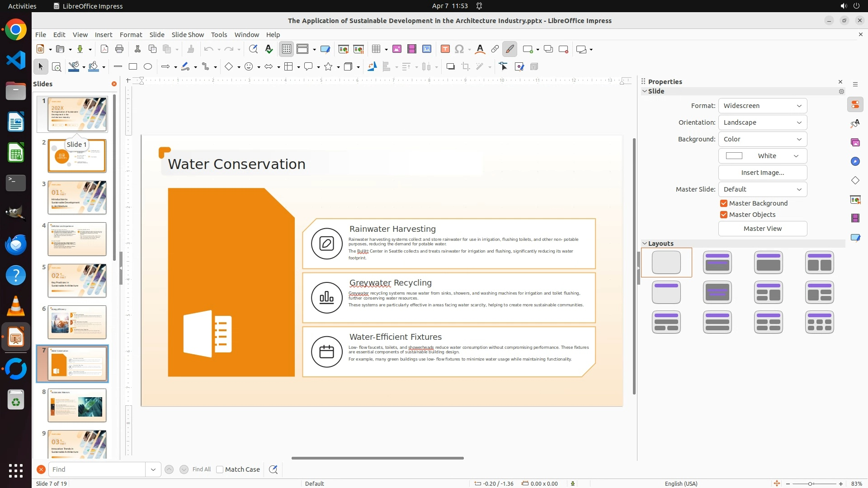Click the Print icon in toolbar

119,49
